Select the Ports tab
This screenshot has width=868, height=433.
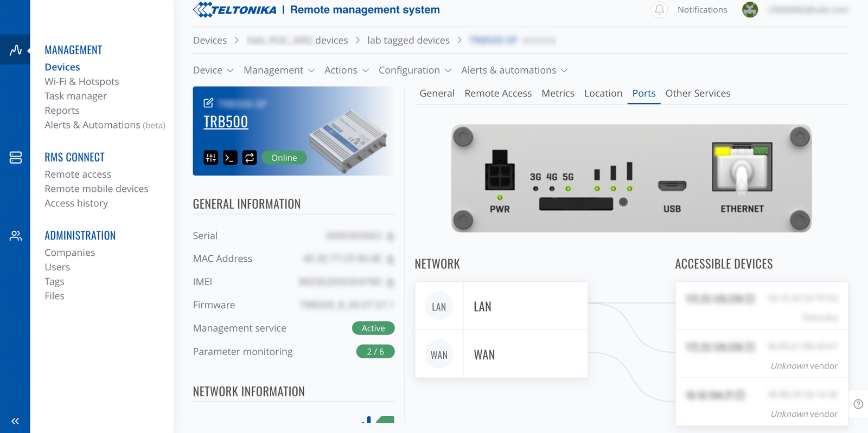pyautogui.click(x=644, y=93)
